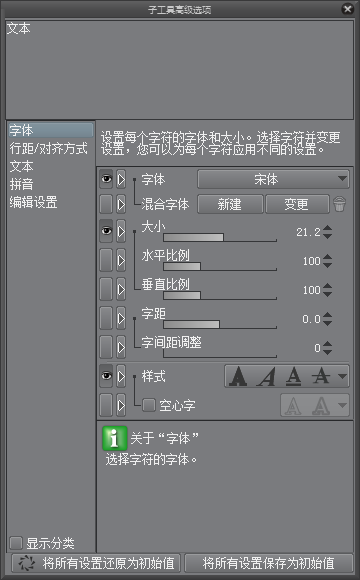Select the bold style icon
The height and width of the screenshot is (580, 360).
pyautogui.click(x=238, y=377)
